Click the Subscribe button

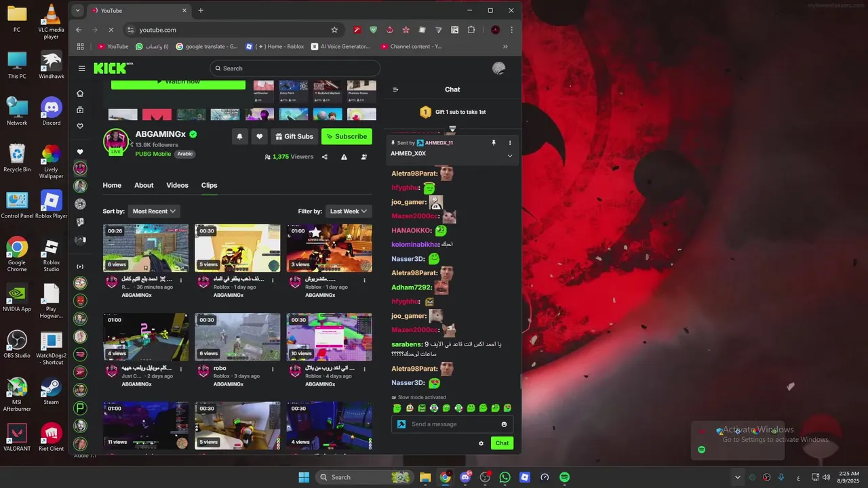347,136
